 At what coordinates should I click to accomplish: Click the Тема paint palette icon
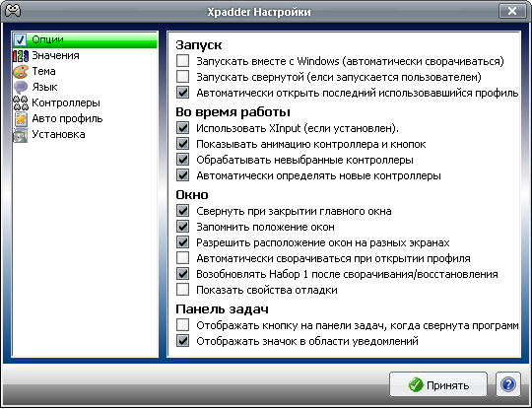[x=21, y=72]
